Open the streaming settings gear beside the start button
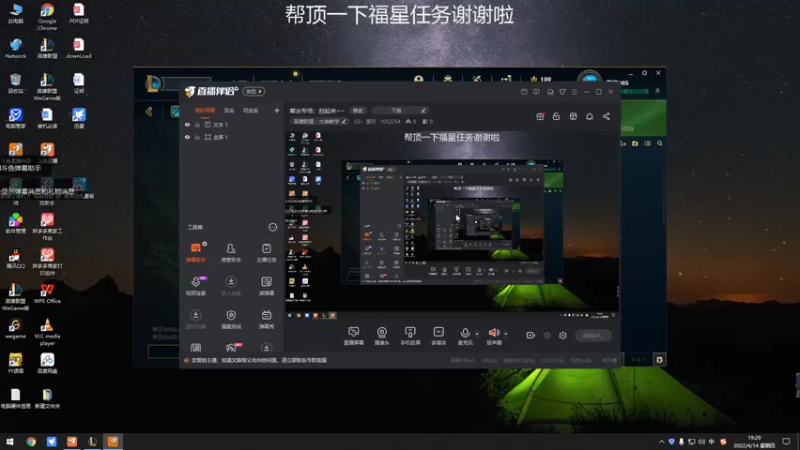Image resolution: width=800 pixels, height=450 pixels. 563,335
